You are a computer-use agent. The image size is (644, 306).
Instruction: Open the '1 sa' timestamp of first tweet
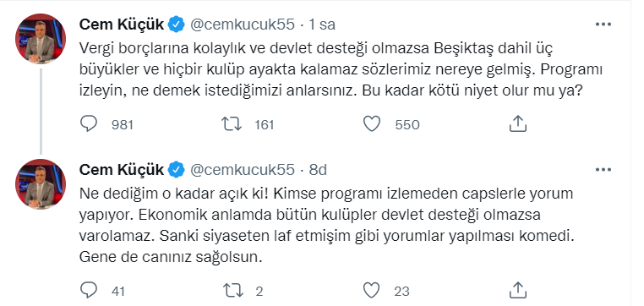(322, 25)
